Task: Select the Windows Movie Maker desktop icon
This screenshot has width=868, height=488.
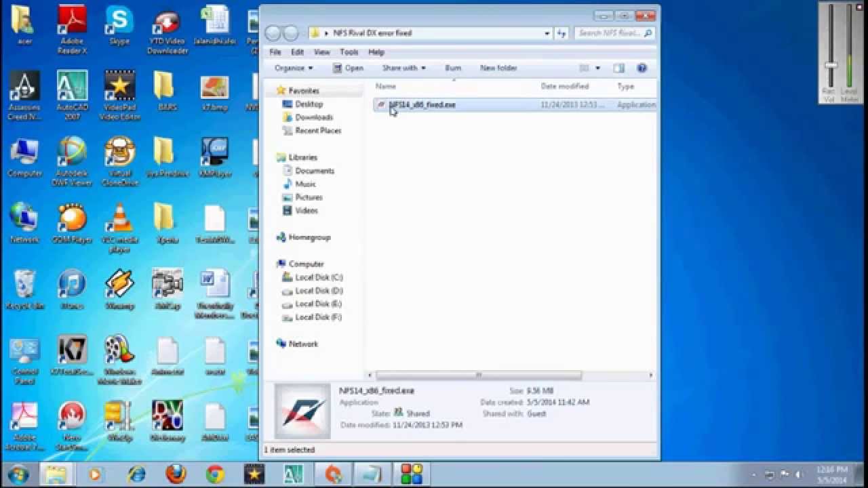Action: 119,359
